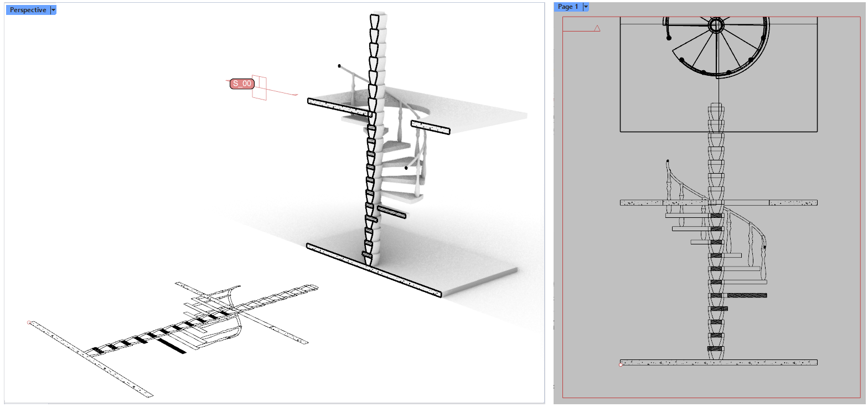The image size is (868, 407).
Task: Select the newel post top in layout section
Action: (x=668, y=161)
